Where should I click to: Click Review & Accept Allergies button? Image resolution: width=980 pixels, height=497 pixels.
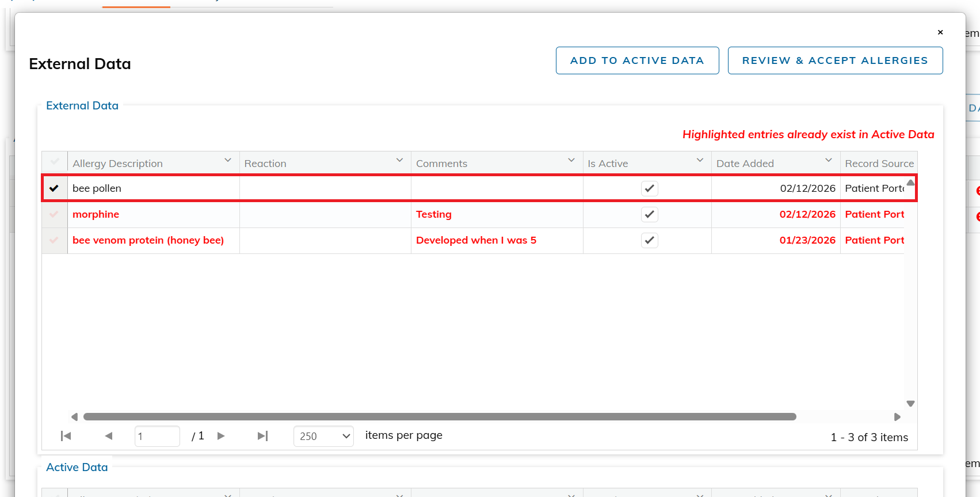click(834, 60)
